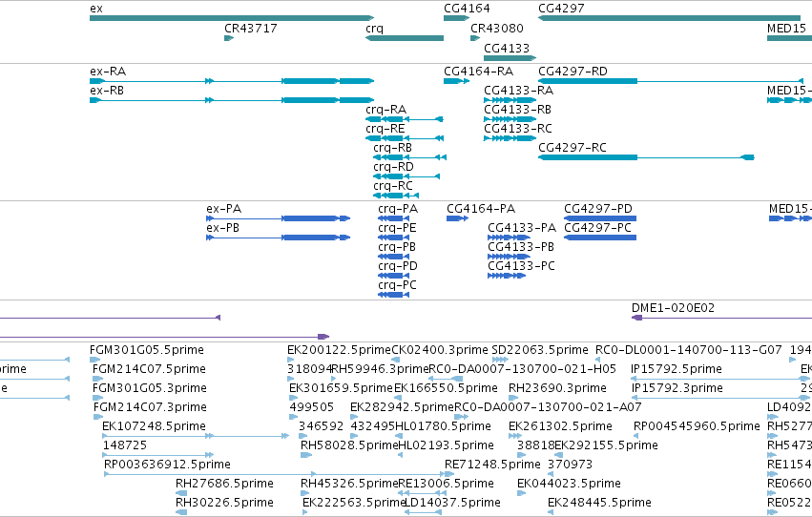Click the 148725 feature label
812x517 pixels.
point(125,445)
